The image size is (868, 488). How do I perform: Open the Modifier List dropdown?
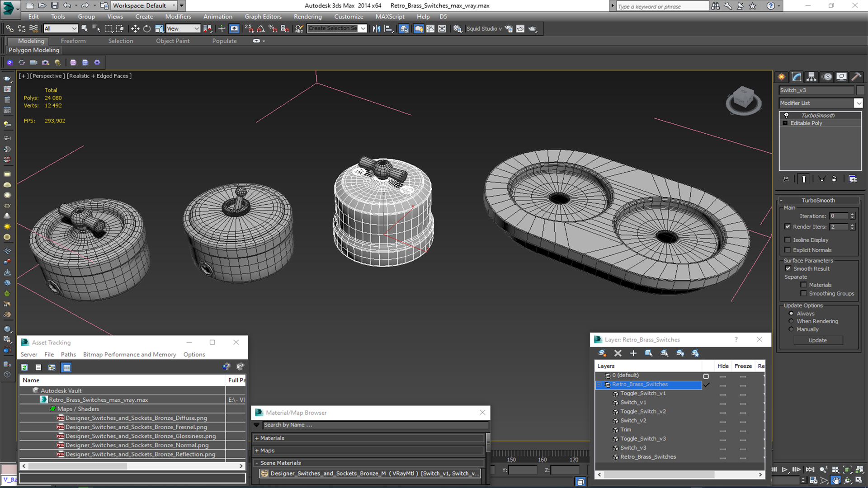858,103
